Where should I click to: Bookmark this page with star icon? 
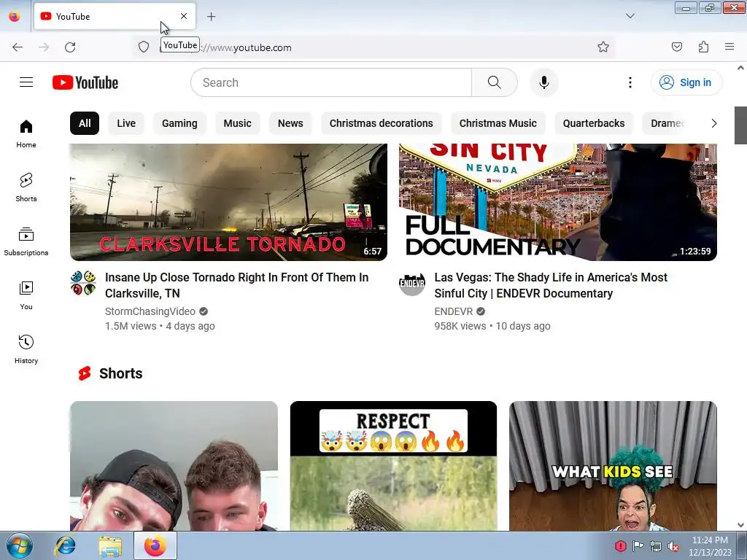603,47
